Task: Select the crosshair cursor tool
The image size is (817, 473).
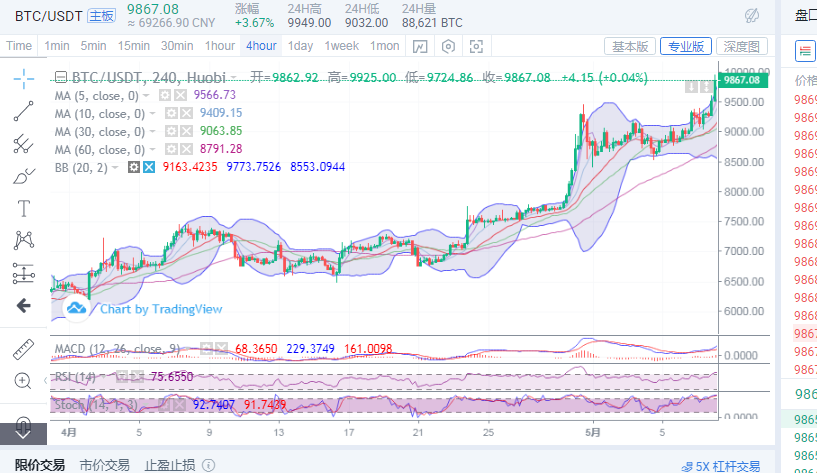Action: (x=23, y=79)
